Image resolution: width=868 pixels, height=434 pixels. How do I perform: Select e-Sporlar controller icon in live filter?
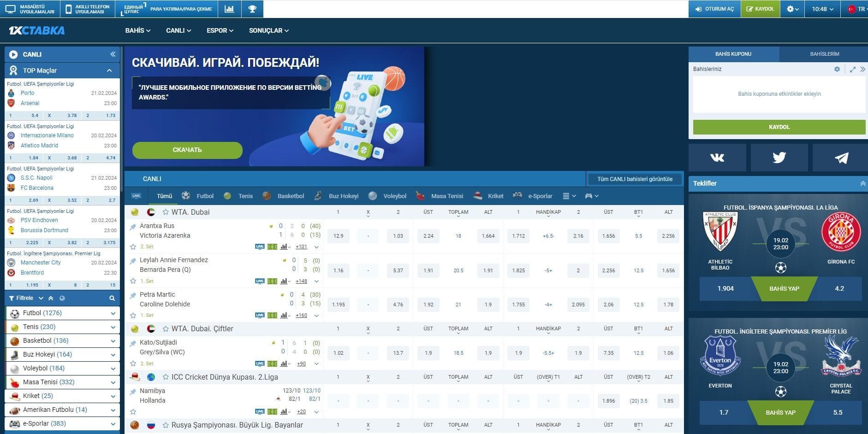click(x=517, y=196)
